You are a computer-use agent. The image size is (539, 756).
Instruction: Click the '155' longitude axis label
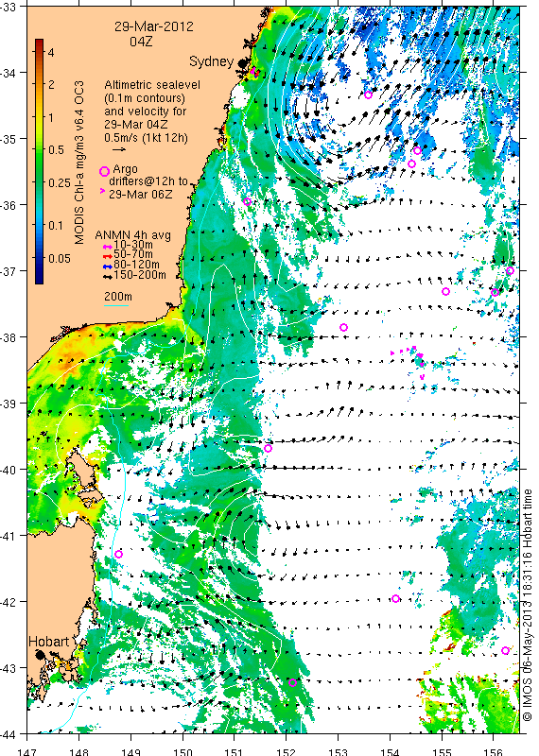[x=442, y=751]
